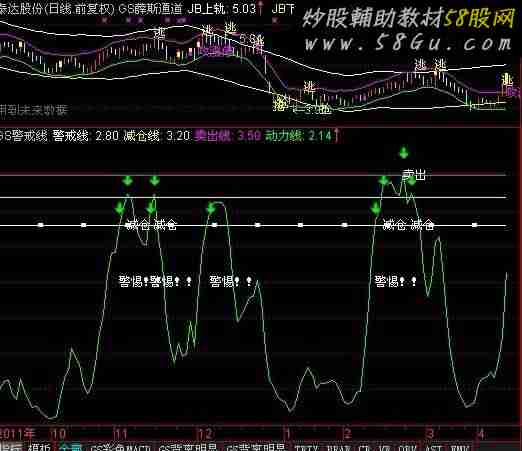Click the lone green arrow at December peak

pyautogui.click(x=211, y=208)
